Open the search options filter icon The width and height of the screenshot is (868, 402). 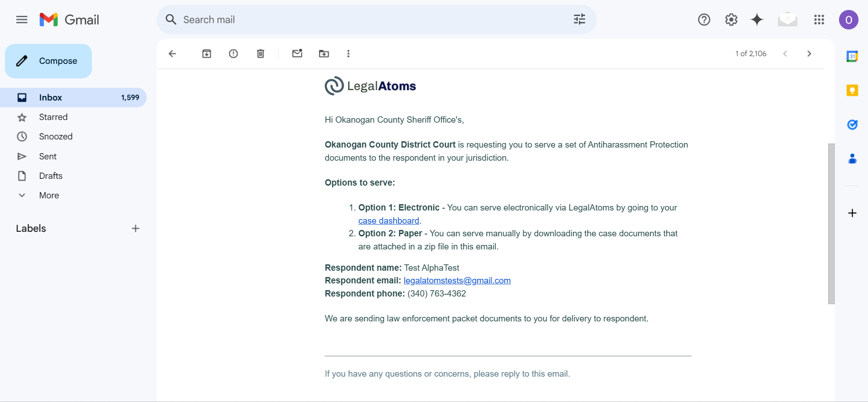coord(579,19)
